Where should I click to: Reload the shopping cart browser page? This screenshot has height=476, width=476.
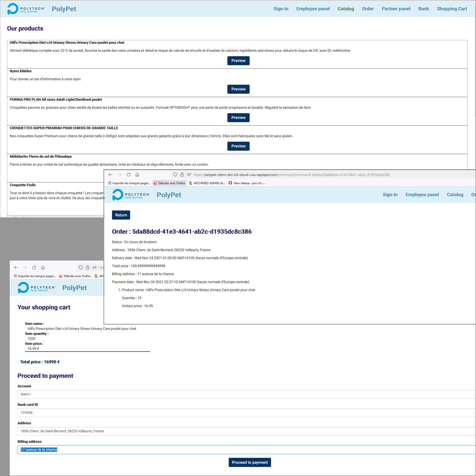pyautogui.click(x=34, y=268)
